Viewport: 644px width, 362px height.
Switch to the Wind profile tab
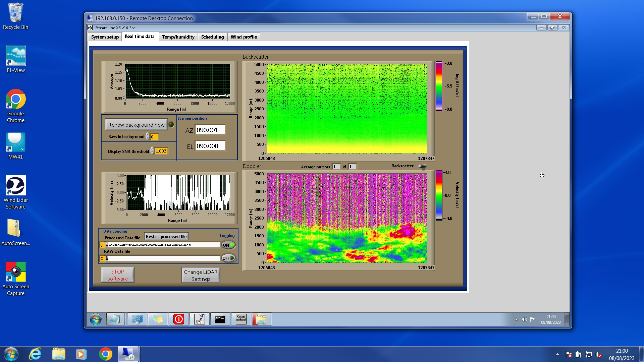pos(244,37)
